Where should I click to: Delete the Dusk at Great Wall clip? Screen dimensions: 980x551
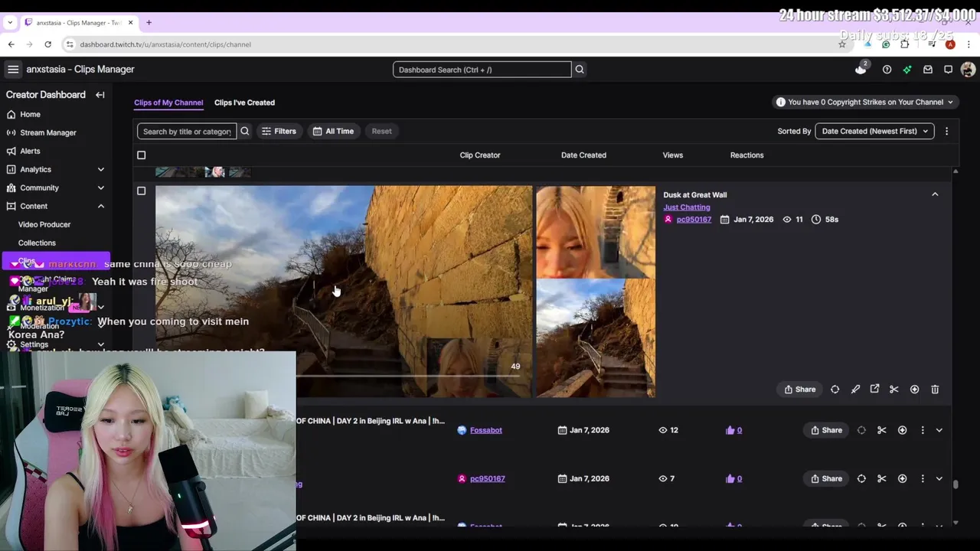pyautogui.click(x=935, y=390)
